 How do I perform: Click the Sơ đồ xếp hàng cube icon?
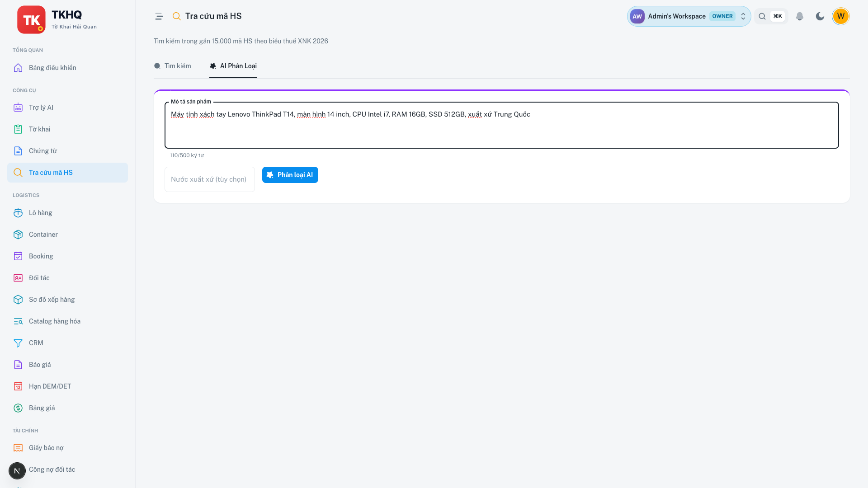click(18, 300)
